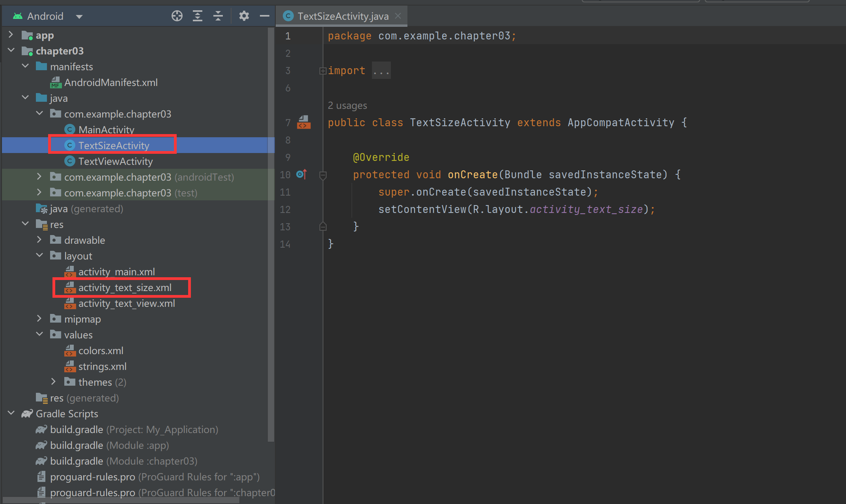
Task: Open AndroidManifest.xml
Action: coord(111,82)
